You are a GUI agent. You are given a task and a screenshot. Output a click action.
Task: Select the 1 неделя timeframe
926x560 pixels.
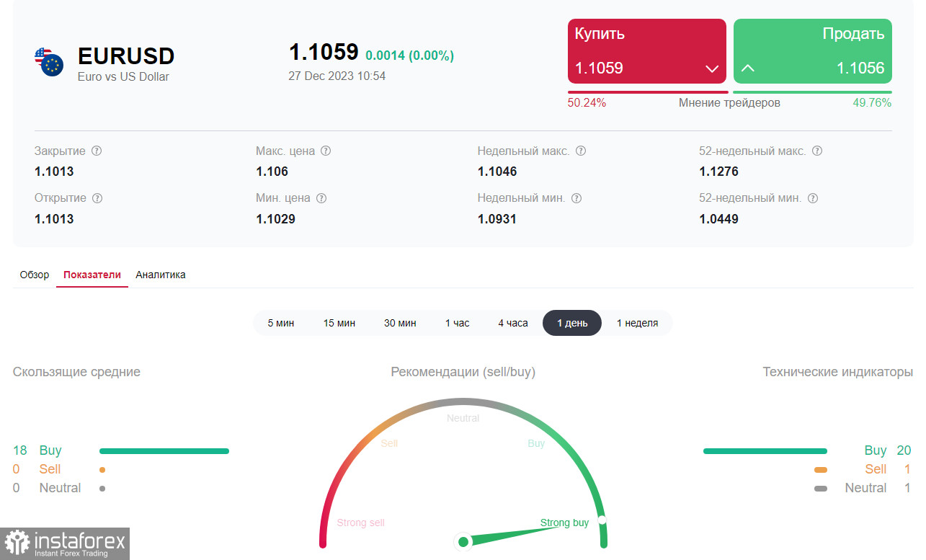point(637,323)
